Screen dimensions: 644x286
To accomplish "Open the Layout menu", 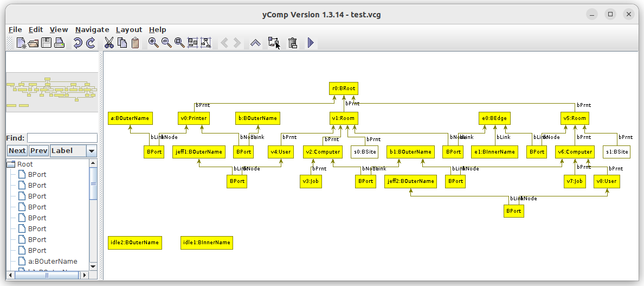I will (x=129, y=29).
